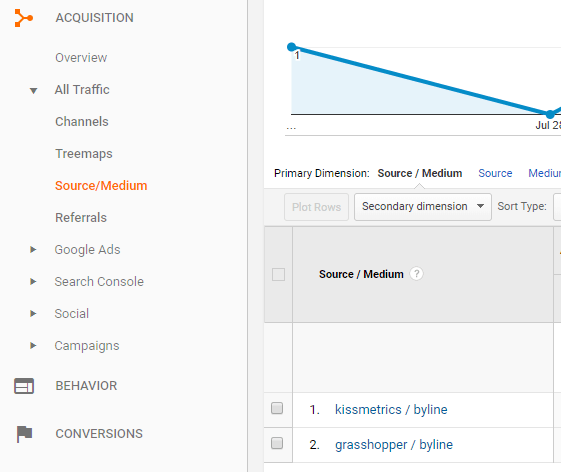Click the orange Acquisition branch icon
The image size is (561, 472).
click(24, 18)
